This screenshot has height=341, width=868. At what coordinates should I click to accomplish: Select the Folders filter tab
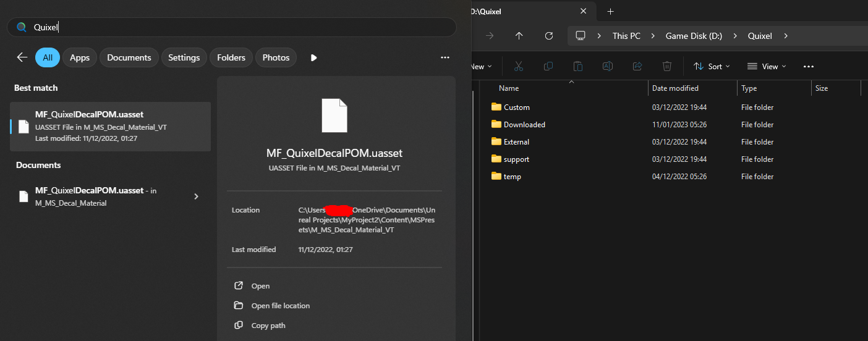pos(231,57)
